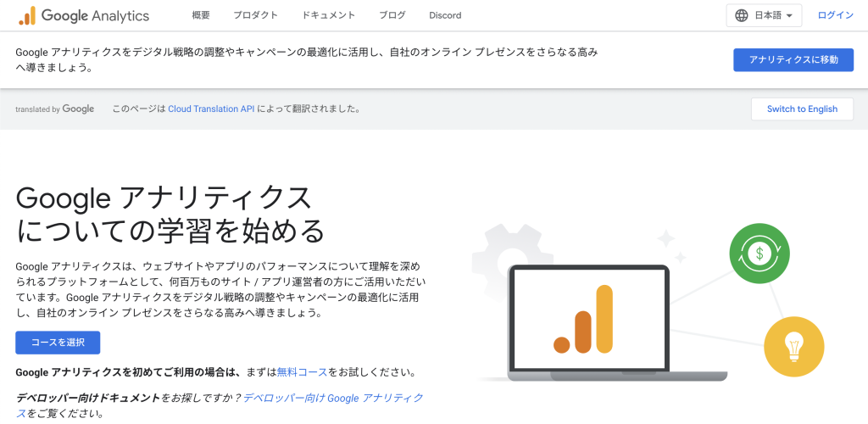868x424 pixels.
Task: Click the コースを選択 button
Action: point(58,343)
